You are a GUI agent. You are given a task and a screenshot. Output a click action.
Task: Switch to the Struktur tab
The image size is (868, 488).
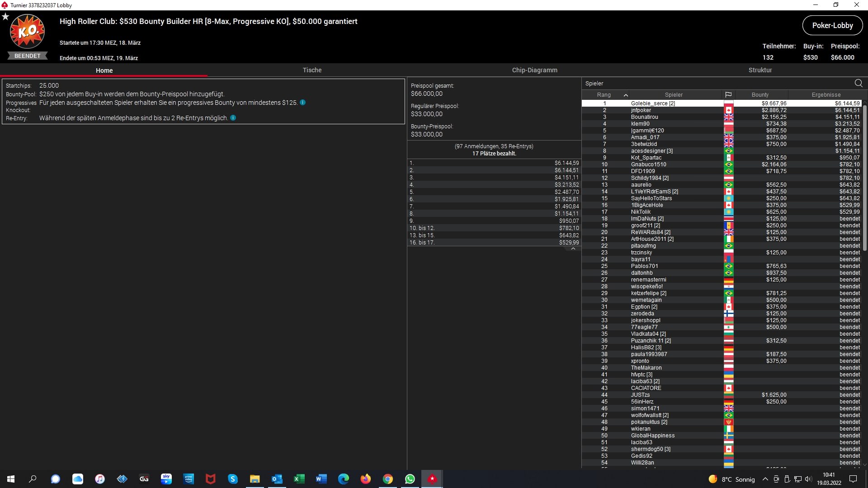[x=760, y=70]
